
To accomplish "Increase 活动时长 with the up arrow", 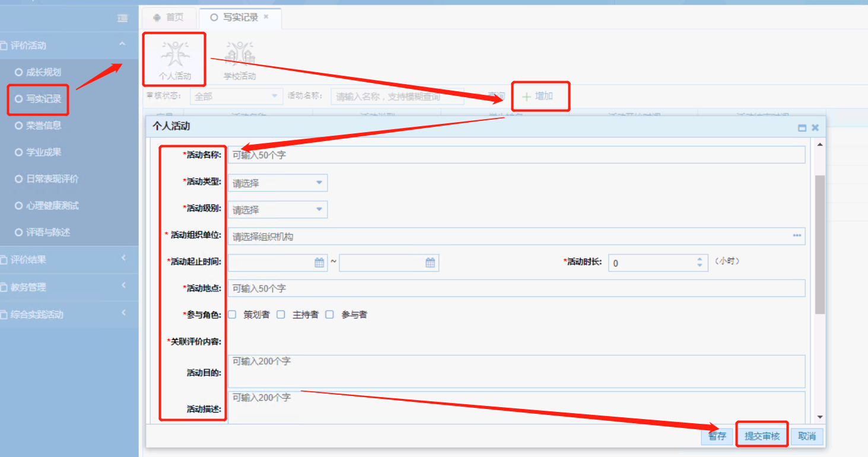I will coord(700,259).
